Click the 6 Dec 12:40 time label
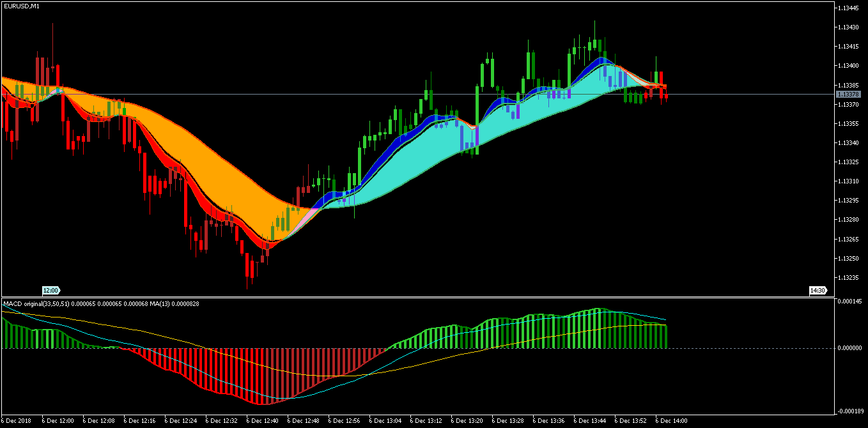Viewport: 868px width, 428px height. (263, 421)
